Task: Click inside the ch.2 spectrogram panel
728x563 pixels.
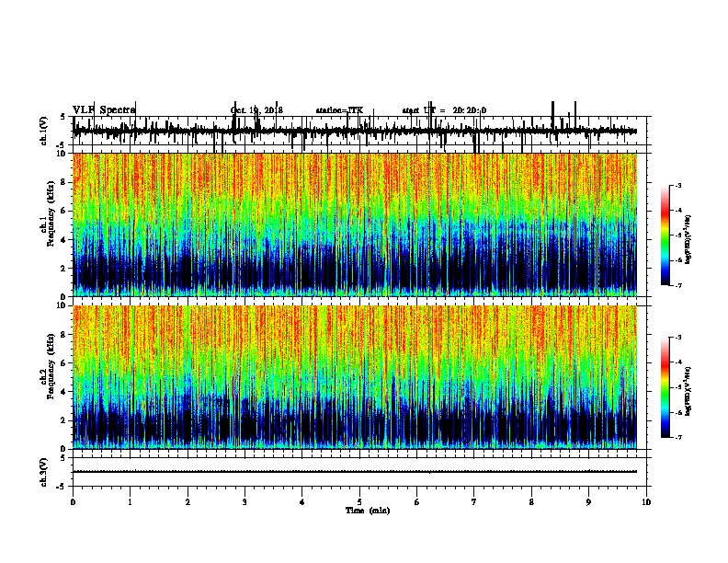Action: click(355, 377)
